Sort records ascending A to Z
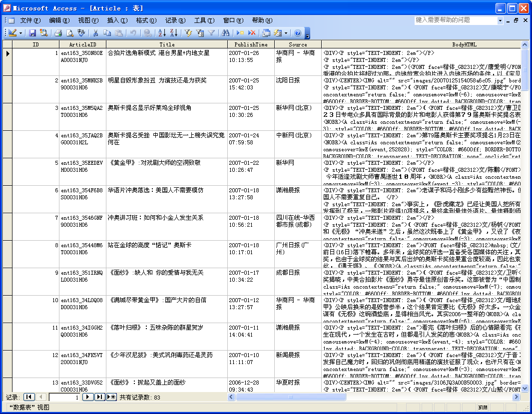This screenshot has width=532, height=414. coord(161,33)
